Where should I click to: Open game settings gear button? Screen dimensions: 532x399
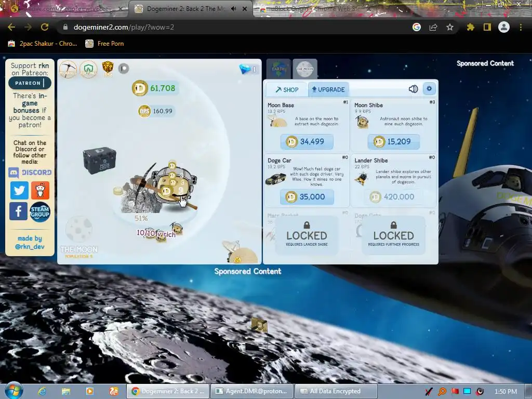429,88
